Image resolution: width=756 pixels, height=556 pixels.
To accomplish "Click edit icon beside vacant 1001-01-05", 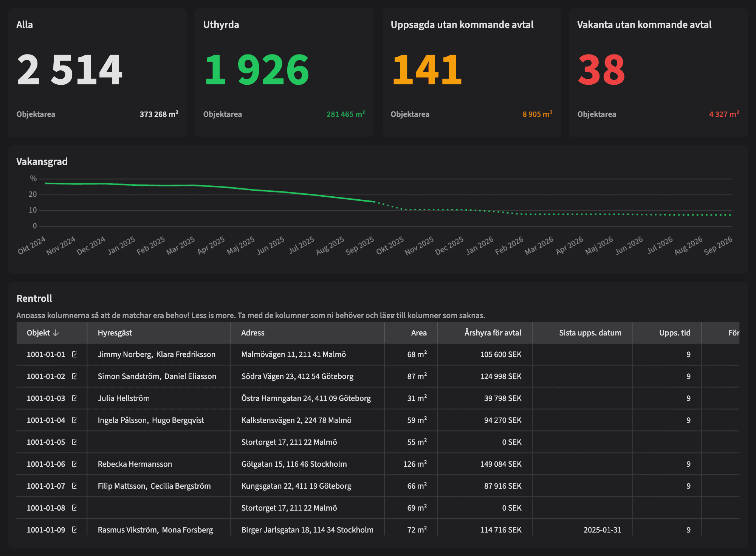I will (x=74, y=442).
